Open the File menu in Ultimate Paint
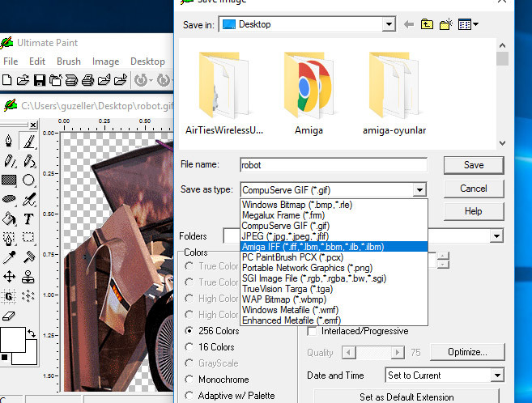The image size is (532, 403). tap(11, 62)
